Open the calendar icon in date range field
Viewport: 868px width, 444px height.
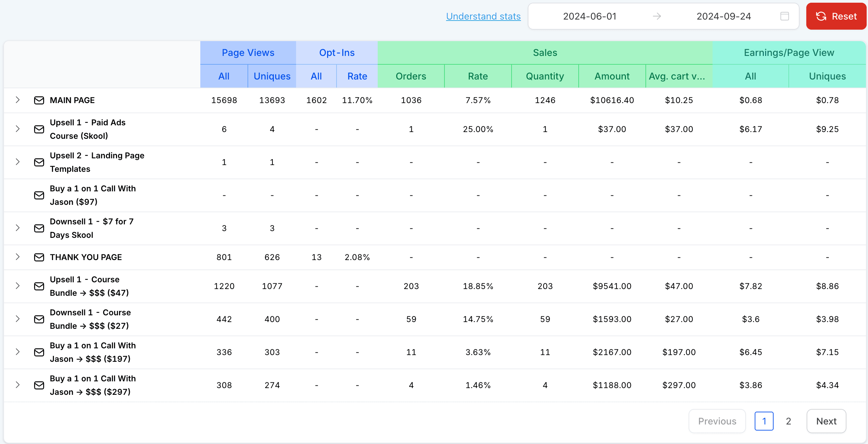784,16
